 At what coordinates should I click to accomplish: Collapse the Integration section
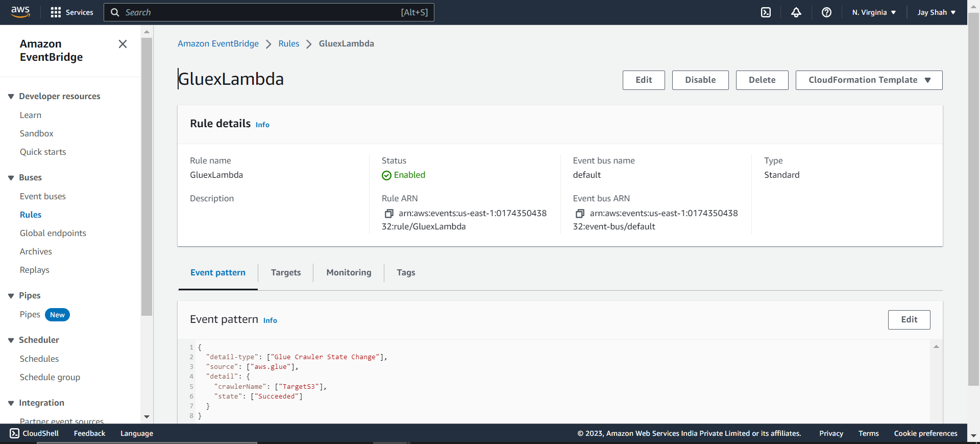click(x=11, y=403)
